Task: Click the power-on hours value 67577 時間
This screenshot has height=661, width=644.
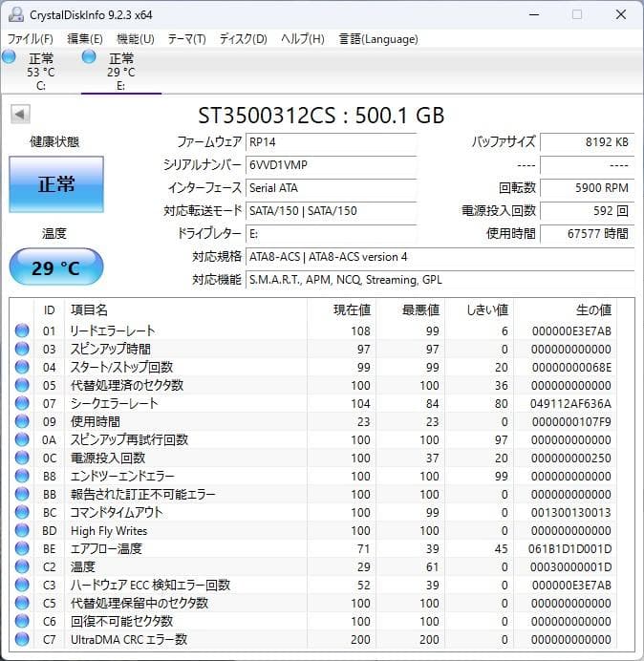Action: [x=587, y=233]
